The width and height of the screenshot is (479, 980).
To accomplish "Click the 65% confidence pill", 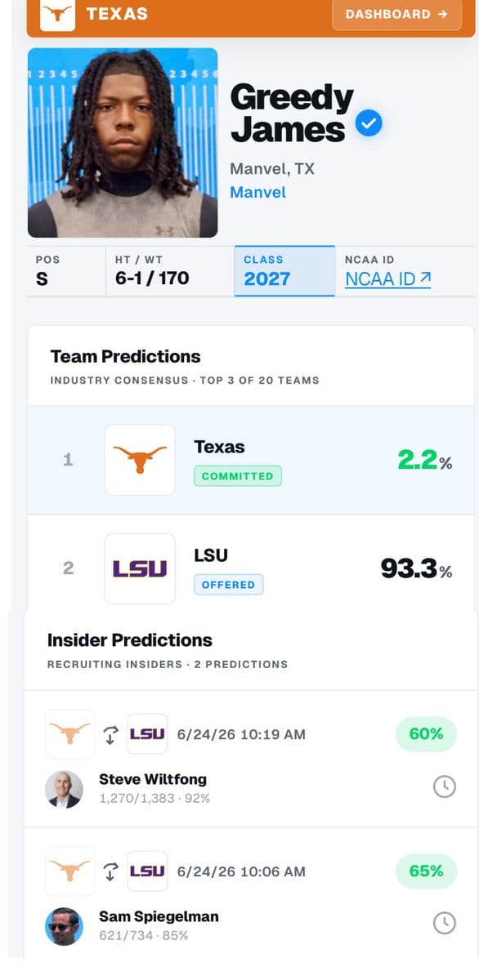I will (426, 871).
